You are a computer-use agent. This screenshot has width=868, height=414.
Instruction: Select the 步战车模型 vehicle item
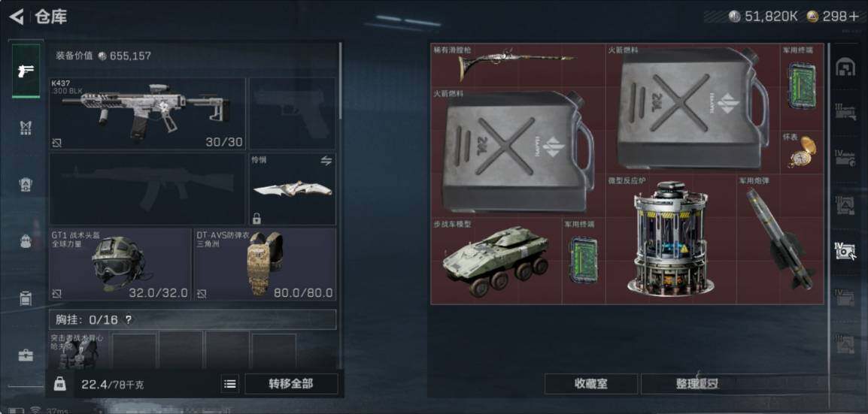coord(496,261)
